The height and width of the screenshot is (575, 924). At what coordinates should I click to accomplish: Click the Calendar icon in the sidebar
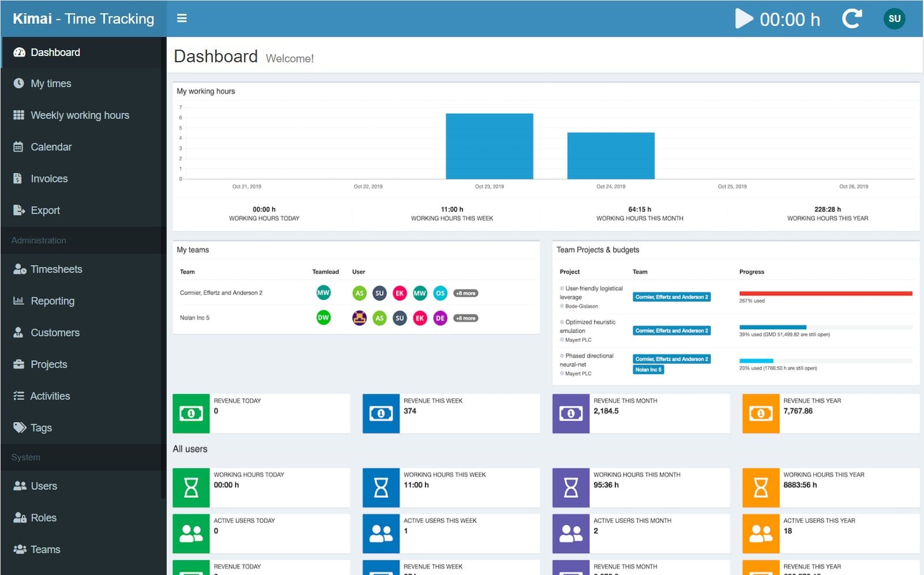coord(18,146)
